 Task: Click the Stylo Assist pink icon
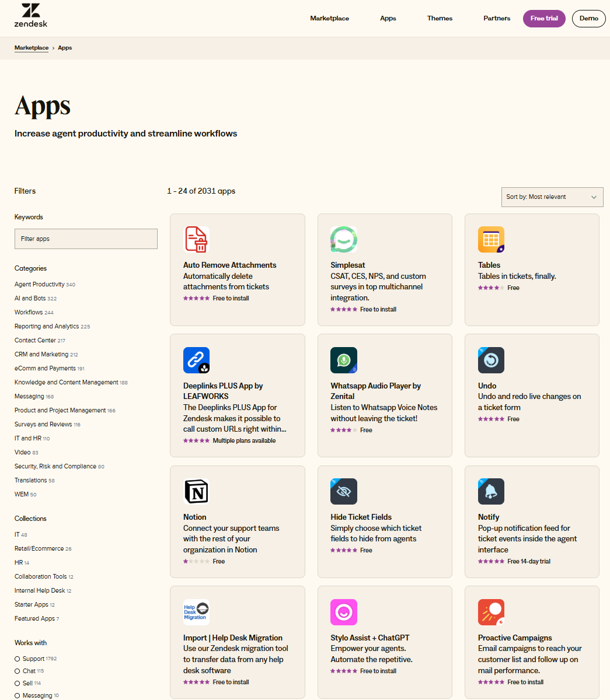pyautogui.click(x=343, y=612)
